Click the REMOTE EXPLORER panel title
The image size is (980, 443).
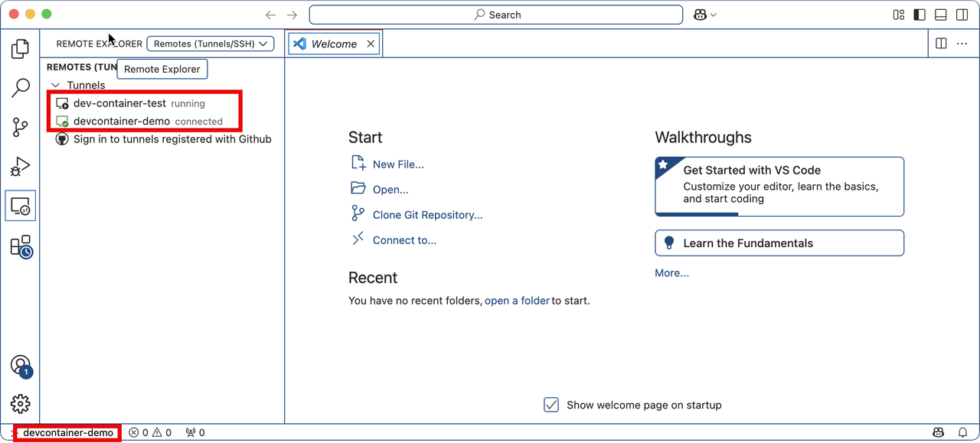100,44
